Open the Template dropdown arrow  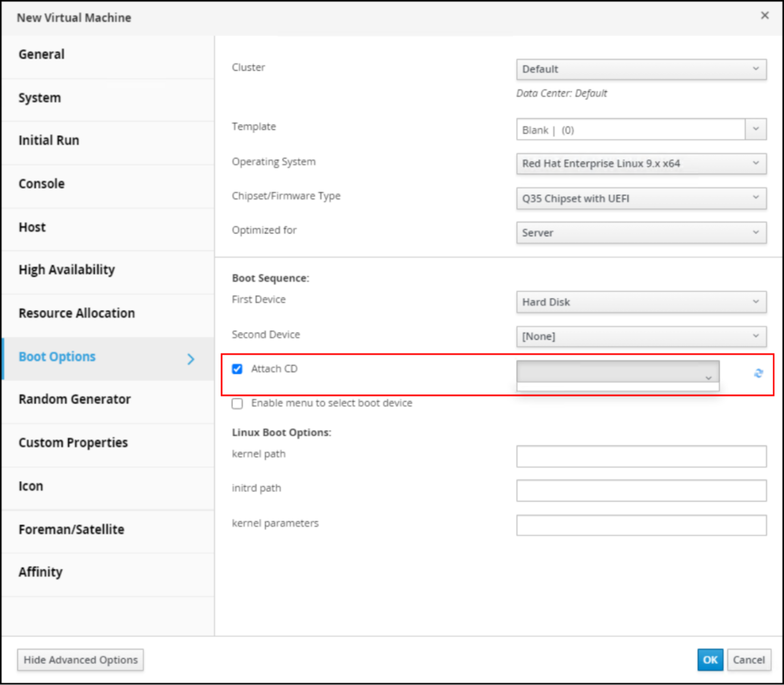pos(756,129)
